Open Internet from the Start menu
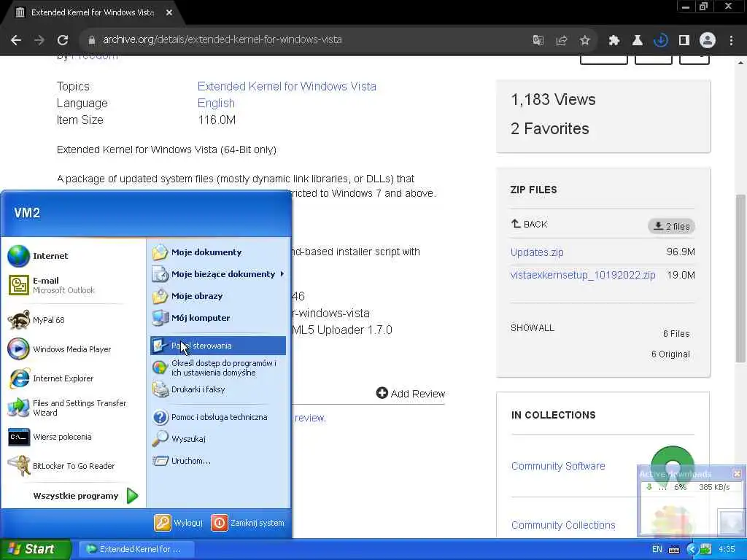The height and width of the screenshot is (560, 747). pyautogui.click(x=73, y=256)
